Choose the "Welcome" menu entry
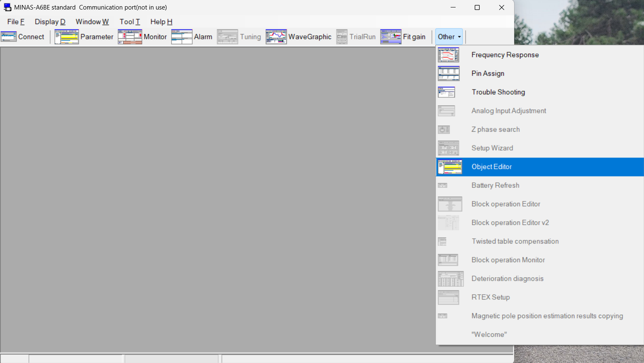The width and height of the screenshot is (644, 363). tap(489, 334)
